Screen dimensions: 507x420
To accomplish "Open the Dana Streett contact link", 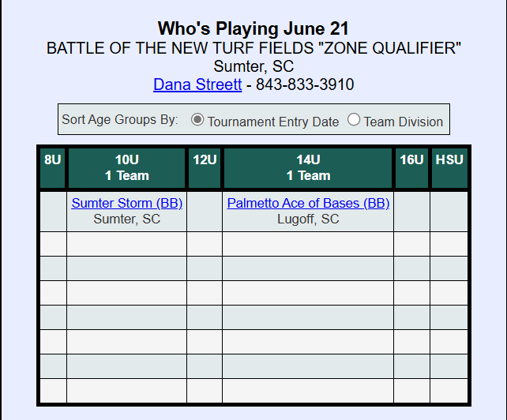I will point(197,84).
